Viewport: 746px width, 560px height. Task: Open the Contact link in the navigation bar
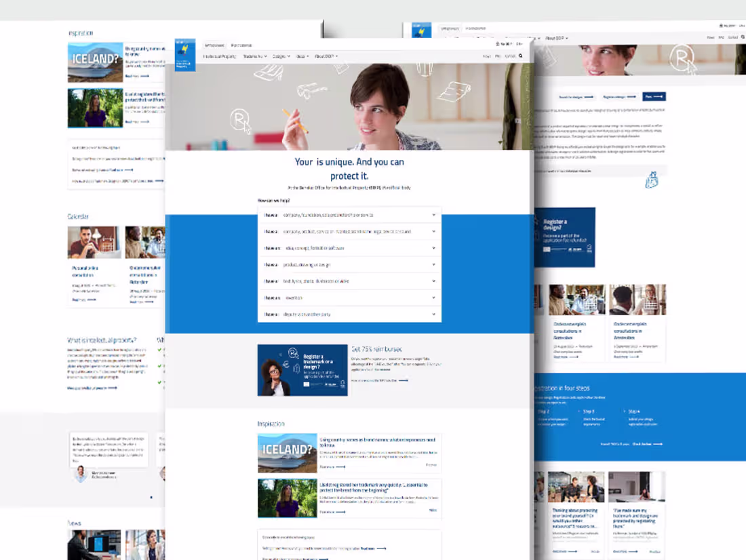pos(509,56)
